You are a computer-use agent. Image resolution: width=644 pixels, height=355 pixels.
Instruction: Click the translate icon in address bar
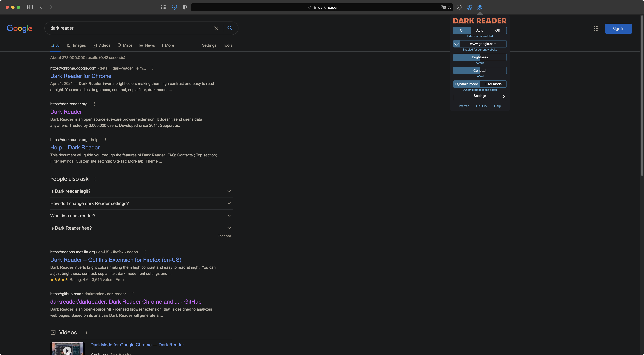(443, 7)
